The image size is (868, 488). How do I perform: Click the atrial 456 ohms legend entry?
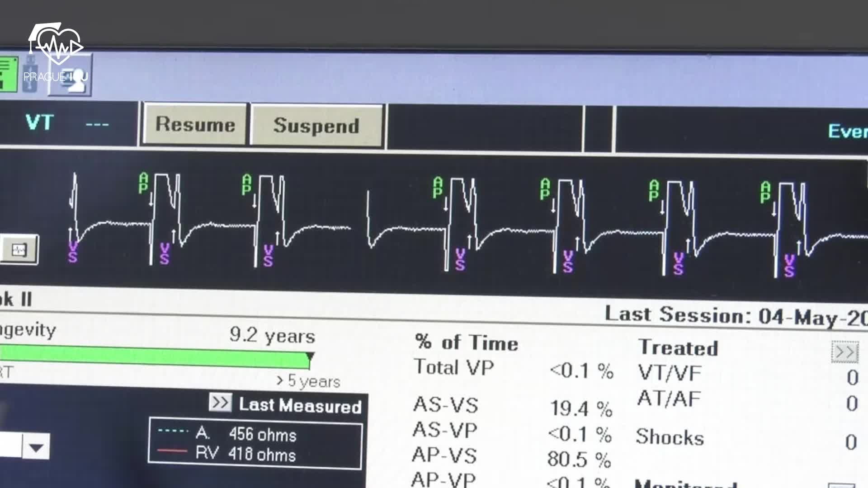point(246,434)
